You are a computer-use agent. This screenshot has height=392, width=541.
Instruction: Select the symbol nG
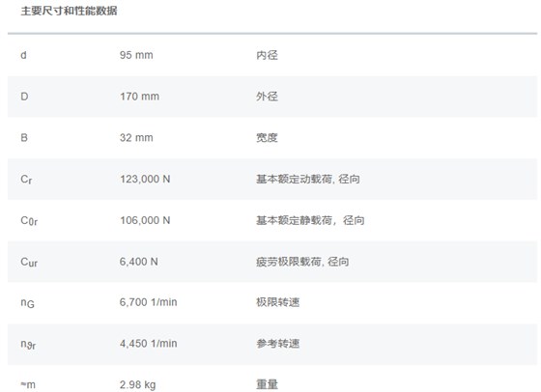28,303
